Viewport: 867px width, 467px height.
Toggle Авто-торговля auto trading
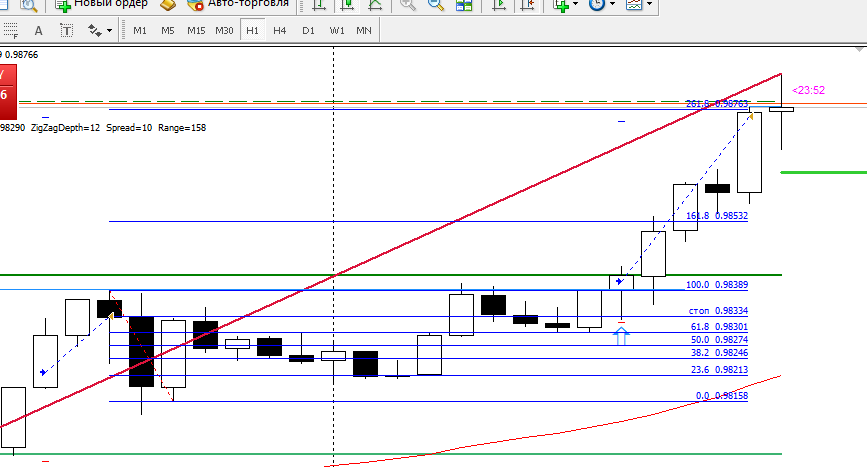point(238,4)
